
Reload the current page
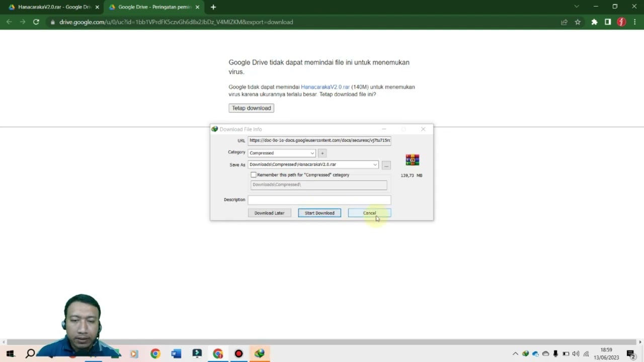(x=36, y=22)
